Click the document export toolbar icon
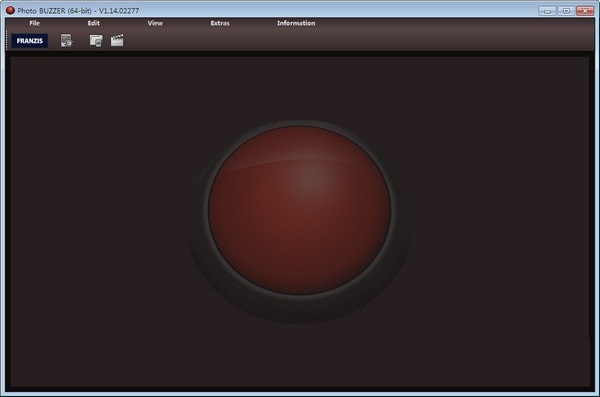 (x=66, y=41)
